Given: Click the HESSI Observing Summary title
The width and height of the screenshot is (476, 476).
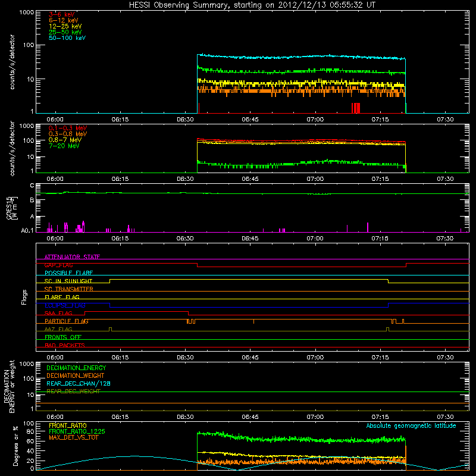Looking at the screenshot, I should (x=252, y=5).
